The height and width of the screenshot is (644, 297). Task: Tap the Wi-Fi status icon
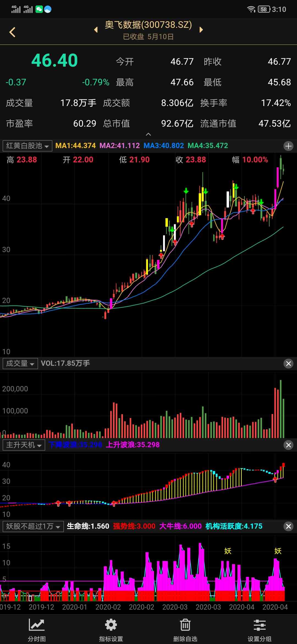[x=251, y=9]
